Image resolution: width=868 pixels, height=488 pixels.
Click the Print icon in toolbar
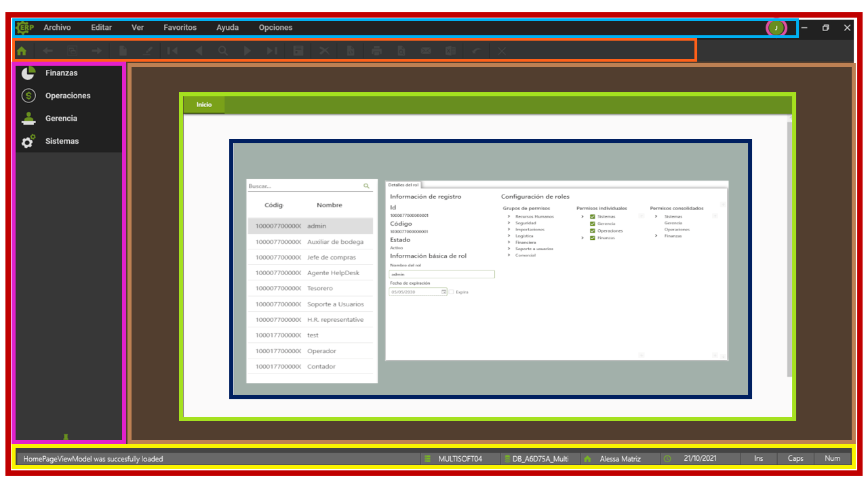click(x=377, y=51)
